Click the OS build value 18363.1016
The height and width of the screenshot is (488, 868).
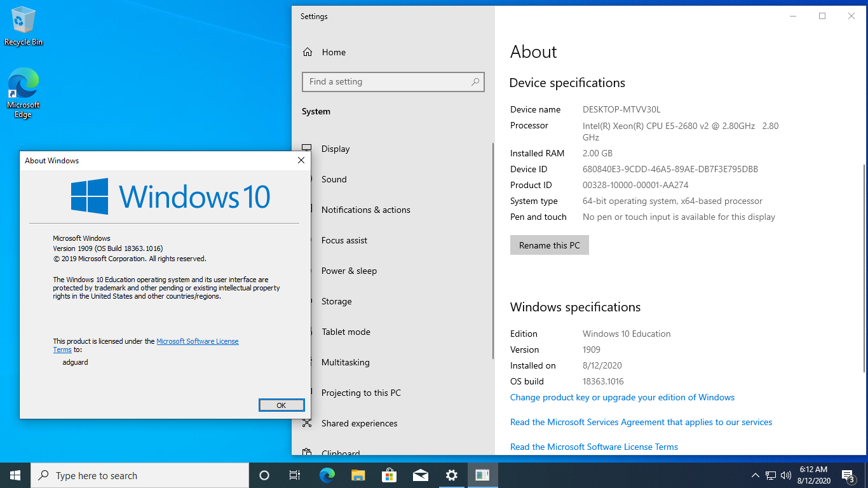pyautogui.click(x=603, y=381)
